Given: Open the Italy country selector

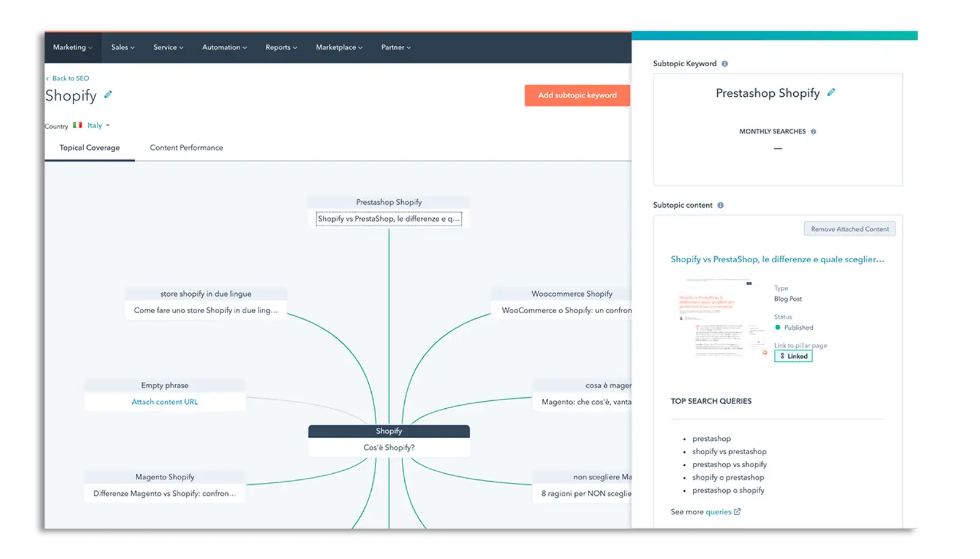Looking at the screenshot, I should coord(99,126).
